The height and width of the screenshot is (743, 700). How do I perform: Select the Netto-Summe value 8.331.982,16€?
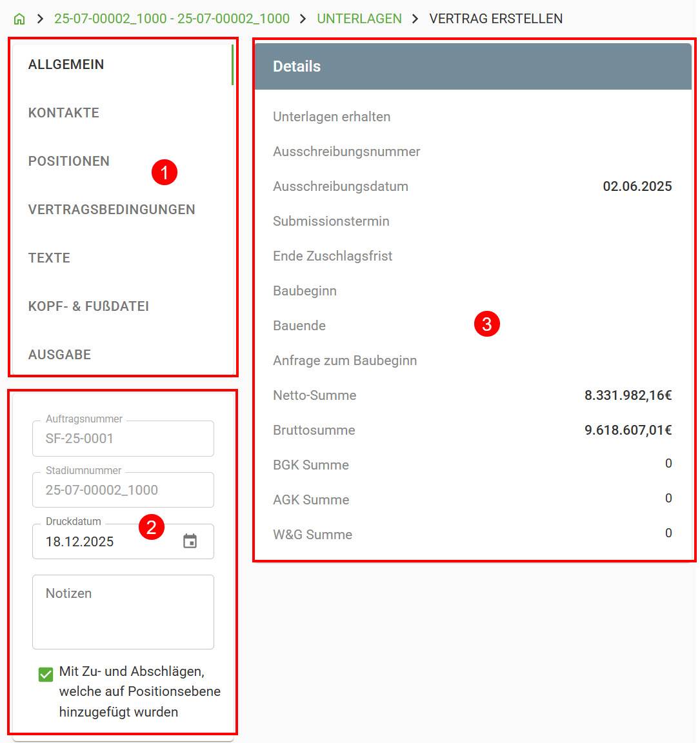pos(628,395)
